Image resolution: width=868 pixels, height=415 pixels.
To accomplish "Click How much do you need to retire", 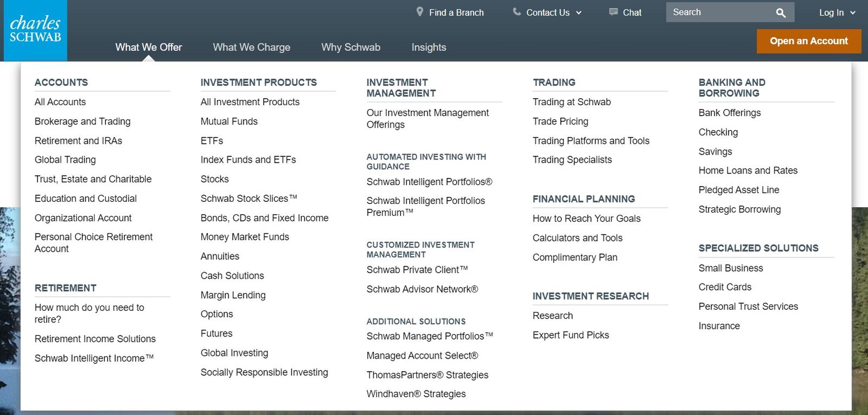I will click(90, 314).
